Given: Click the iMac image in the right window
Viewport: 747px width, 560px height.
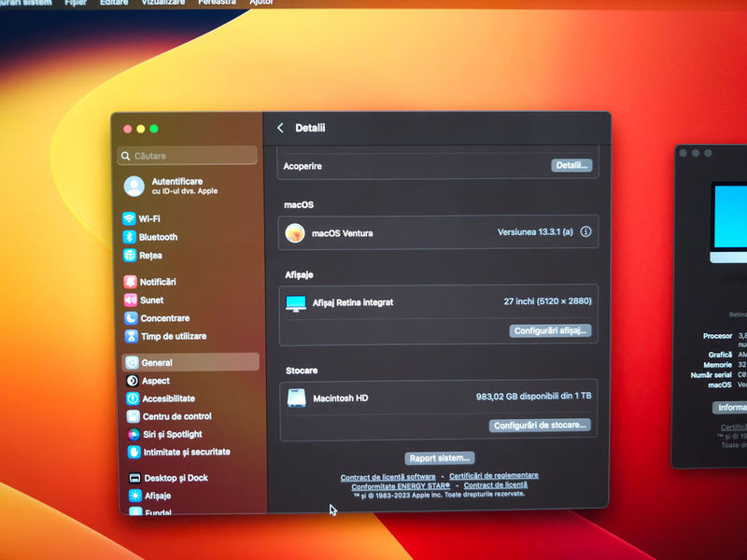Looking at the screenshot, I should pos(729,222).
